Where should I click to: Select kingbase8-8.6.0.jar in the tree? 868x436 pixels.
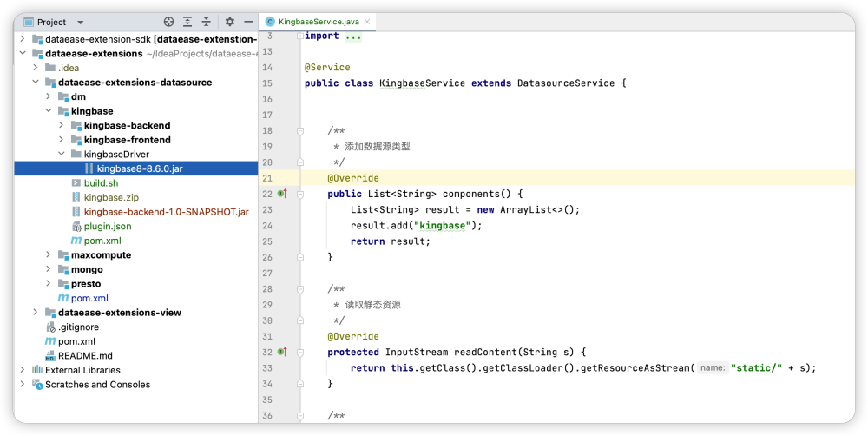pyautogui.click(x=136, y=168)
